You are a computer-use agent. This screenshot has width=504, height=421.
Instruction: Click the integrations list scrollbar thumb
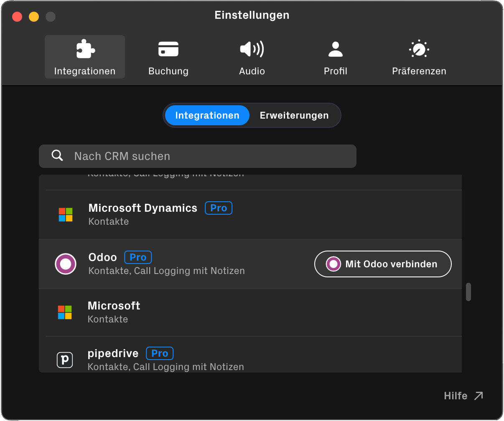pos(468,292)
